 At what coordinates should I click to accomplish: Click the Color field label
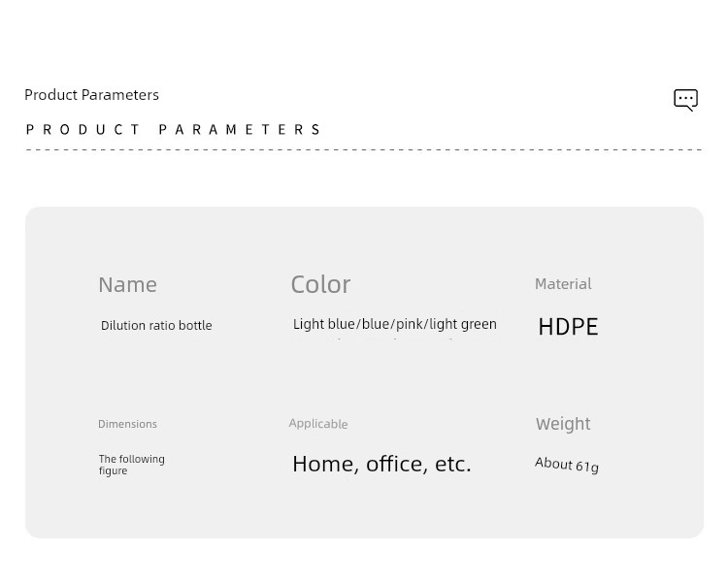point(320,284)
